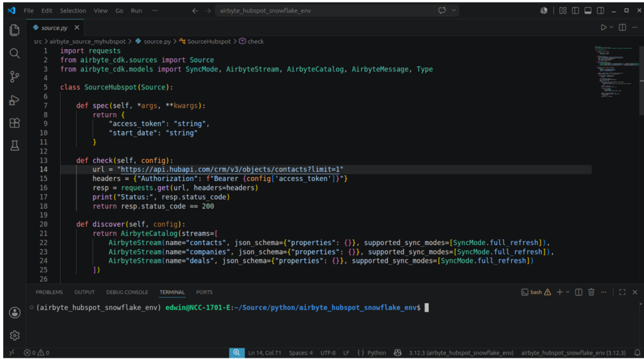The width and height of the screenshot is (644, 359).
Task: Open the remote window indicator
Action: [12, 353]
